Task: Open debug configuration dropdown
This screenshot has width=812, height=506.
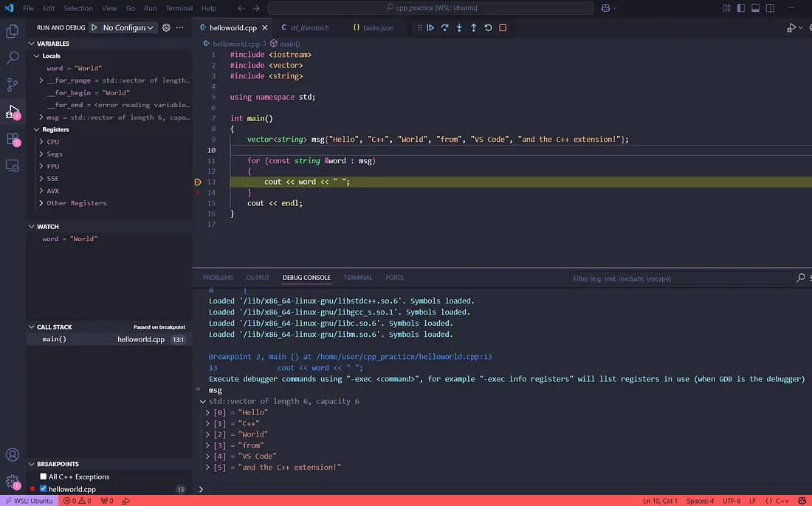Action: click(x=129, y=27)
